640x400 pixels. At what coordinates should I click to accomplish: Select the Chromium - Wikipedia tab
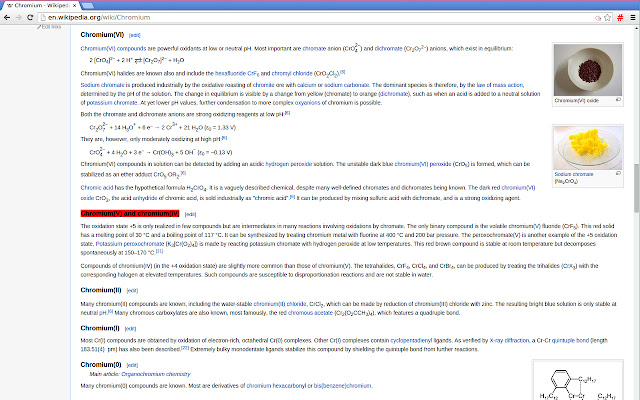click(x=39, y=5)
